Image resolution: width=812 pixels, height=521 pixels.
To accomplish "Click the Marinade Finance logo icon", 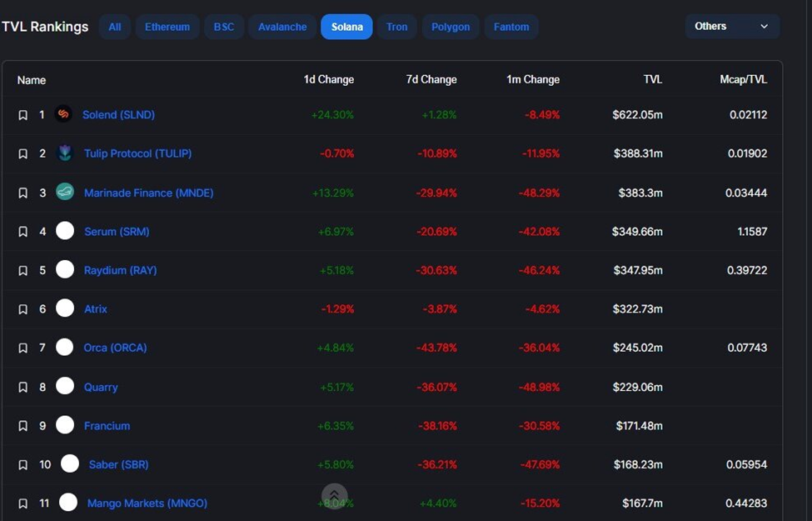I will pyautogui.click(x=65, y=192).
